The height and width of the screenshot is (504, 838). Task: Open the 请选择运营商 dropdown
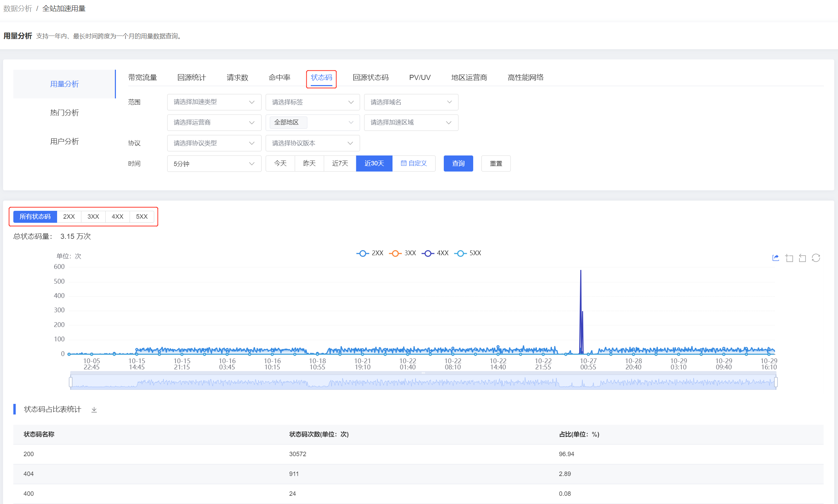[214, 123]
